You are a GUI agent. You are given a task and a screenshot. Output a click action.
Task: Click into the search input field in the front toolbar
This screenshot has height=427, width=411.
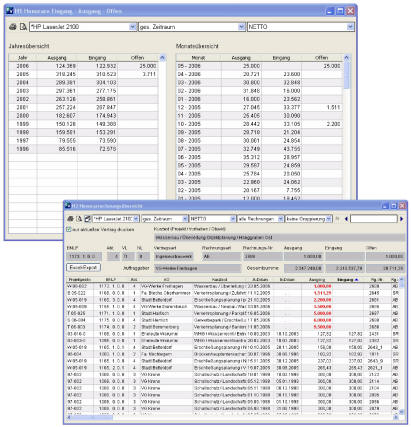click(x=374, y=219)
